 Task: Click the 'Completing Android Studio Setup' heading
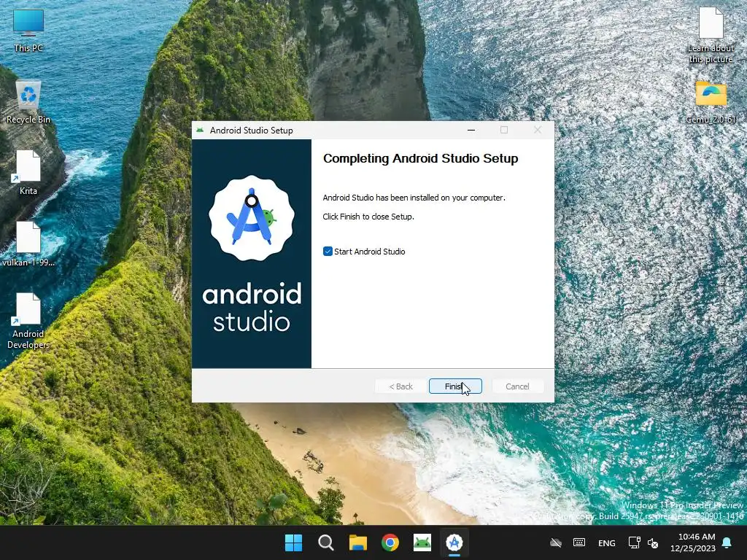pyautogui.click(x=421, y=158)
